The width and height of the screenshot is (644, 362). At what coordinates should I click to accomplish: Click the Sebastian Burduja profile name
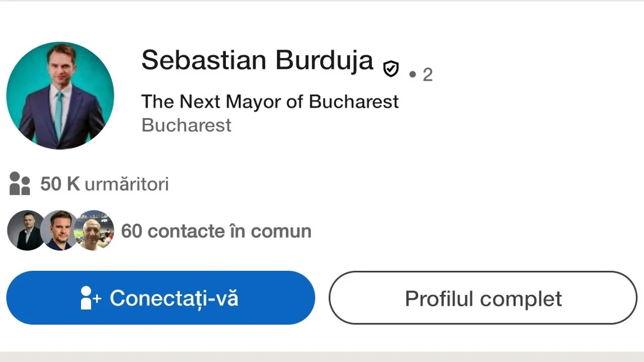tap(257, 60)
